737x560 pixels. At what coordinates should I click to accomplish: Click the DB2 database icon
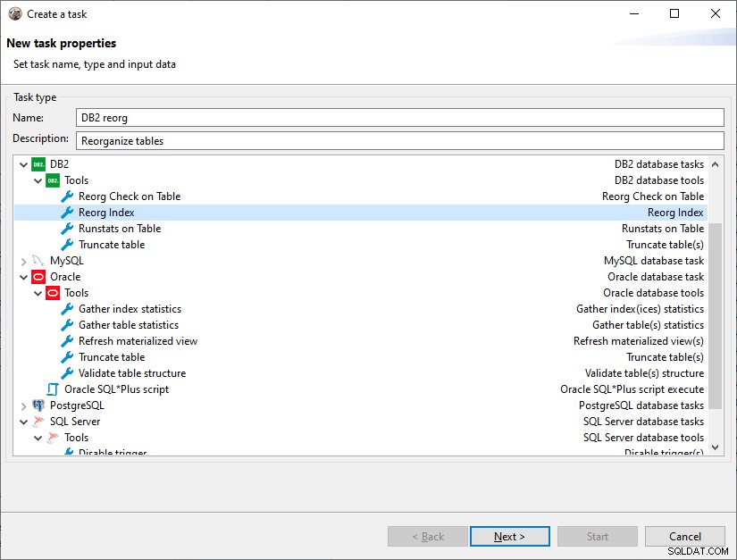pyautogui.click(x=38, y=164)
